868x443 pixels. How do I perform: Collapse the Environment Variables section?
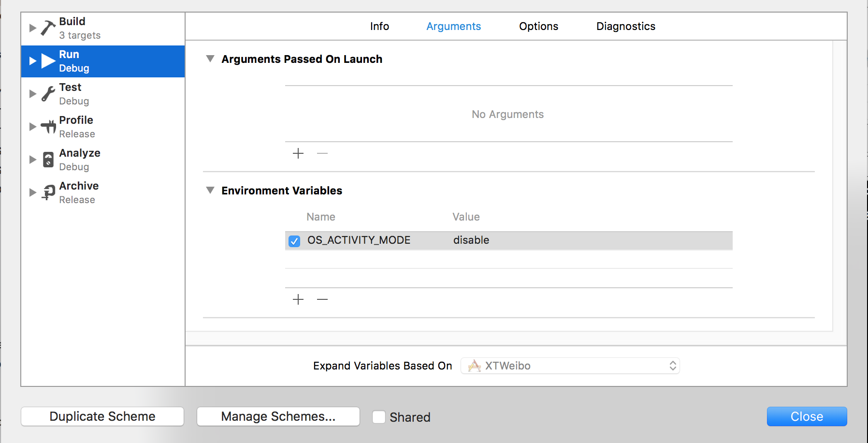point(210,191)
